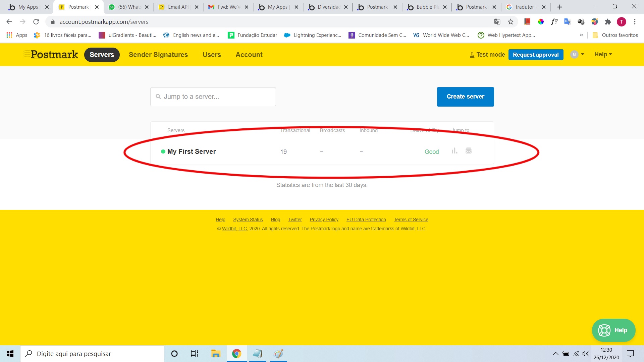Click the browser forward arrow

click(x=22, y=22)
